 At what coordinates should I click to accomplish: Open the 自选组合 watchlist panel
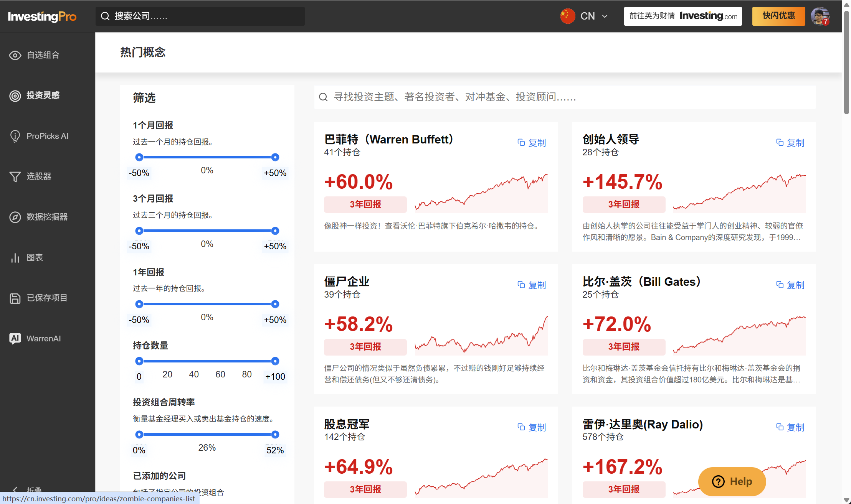pyautogui.click(x=43, y=55)
